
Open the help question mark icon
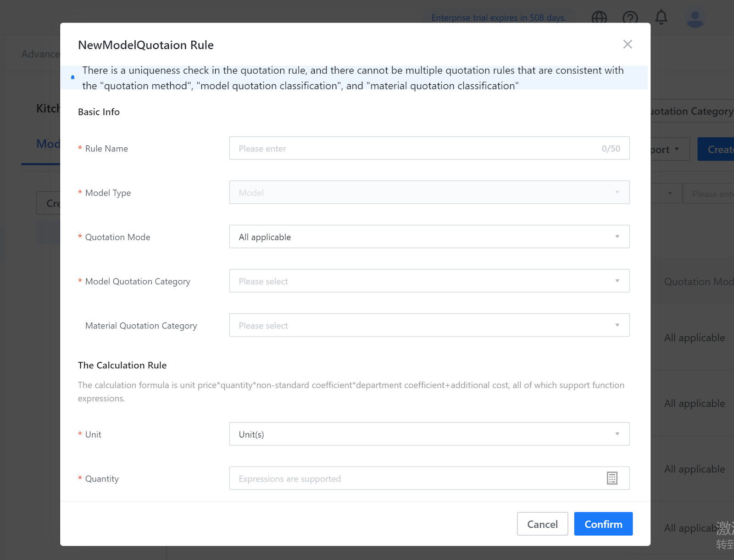(630, 18)
